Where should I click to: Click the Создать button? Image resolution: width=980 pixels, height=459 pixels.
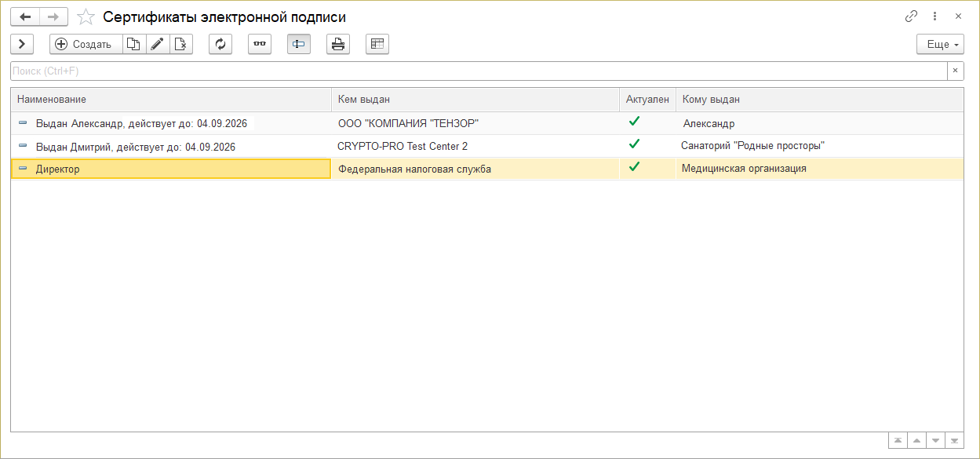[x=86, y=45]
